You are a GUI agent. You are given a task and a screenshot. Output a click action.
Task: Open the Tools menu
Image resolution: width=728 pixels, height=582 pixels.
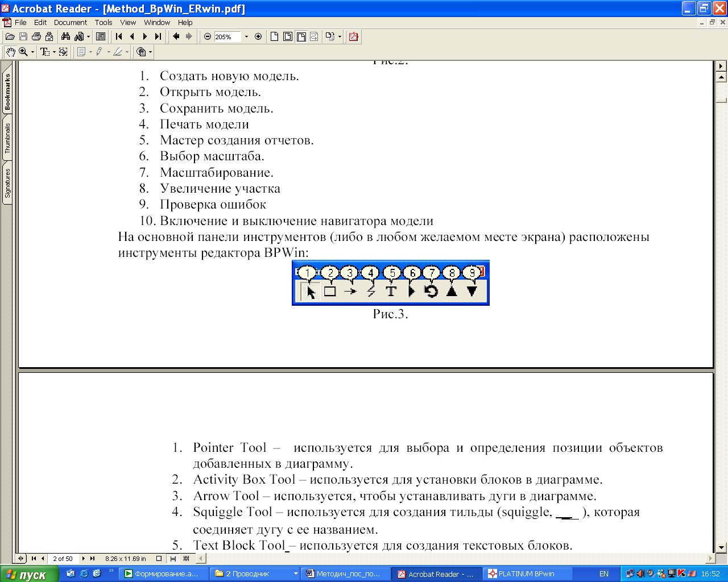[x=104, y=23]
